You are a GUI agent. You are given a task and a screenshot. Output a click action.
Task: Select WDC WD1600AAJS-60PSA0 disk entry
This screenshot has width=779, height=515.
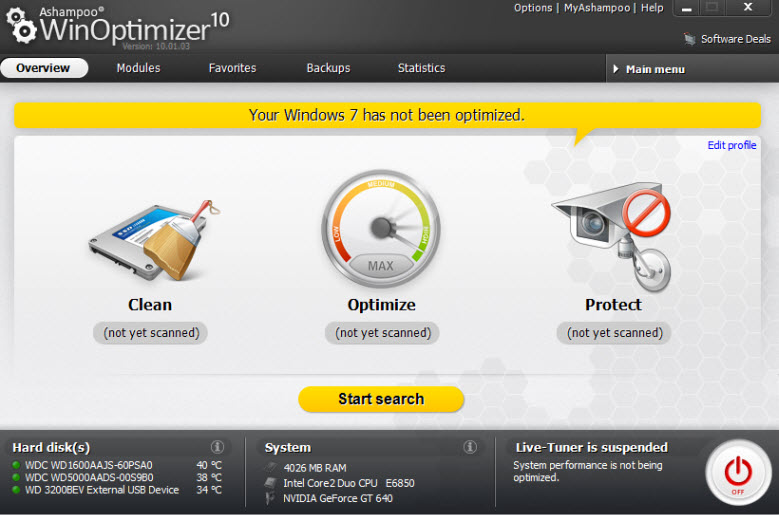click(89, 465)
